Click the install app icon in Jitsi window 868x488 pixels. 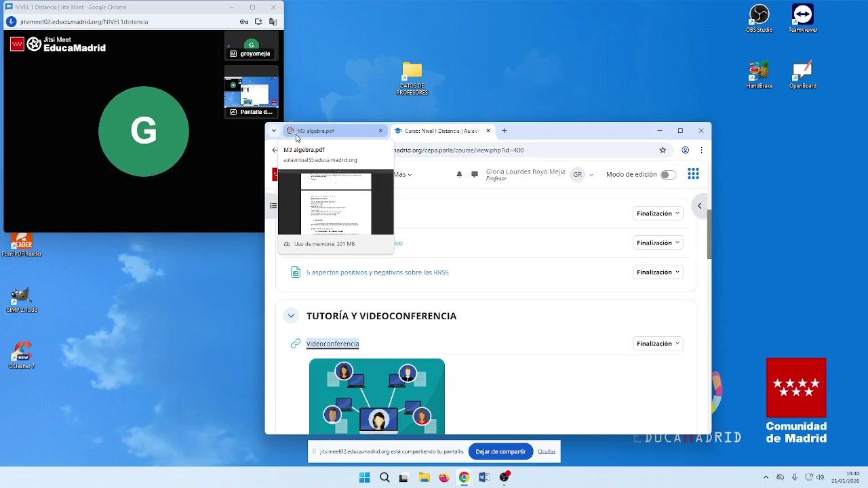pyautogui.click(x=258, y=22)
